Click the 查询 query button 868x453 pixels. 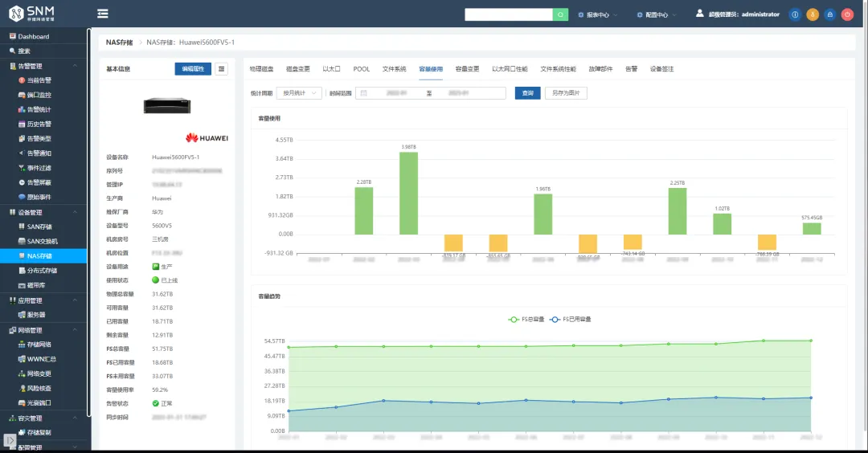[x=527, y=93]
